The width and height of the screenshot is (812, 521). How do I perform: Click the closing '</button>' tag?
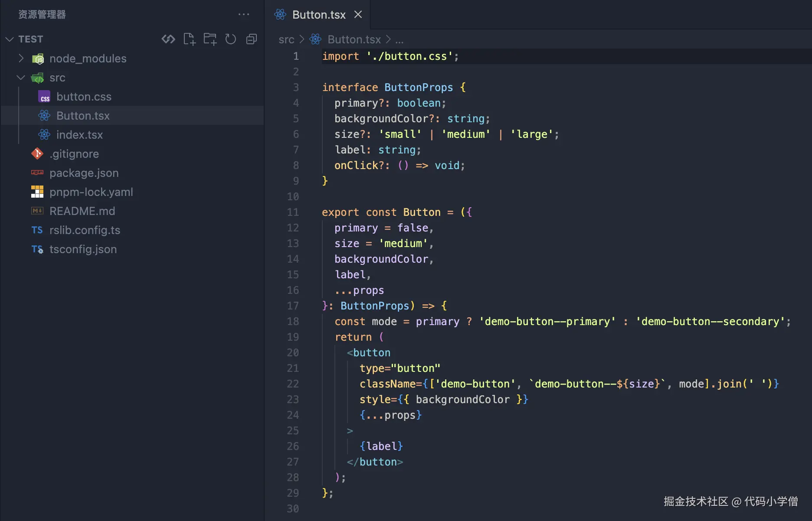[x=375, y=462]
